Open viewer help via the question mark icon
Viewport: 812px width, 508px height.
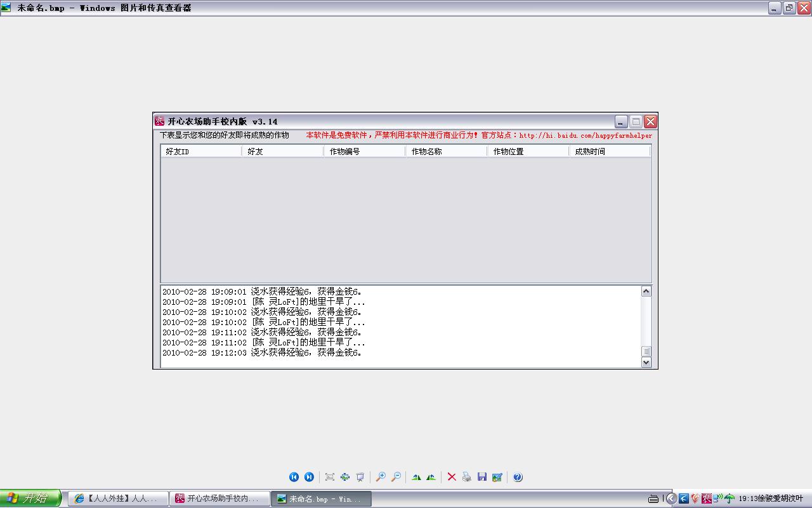[x=518, y=477]
